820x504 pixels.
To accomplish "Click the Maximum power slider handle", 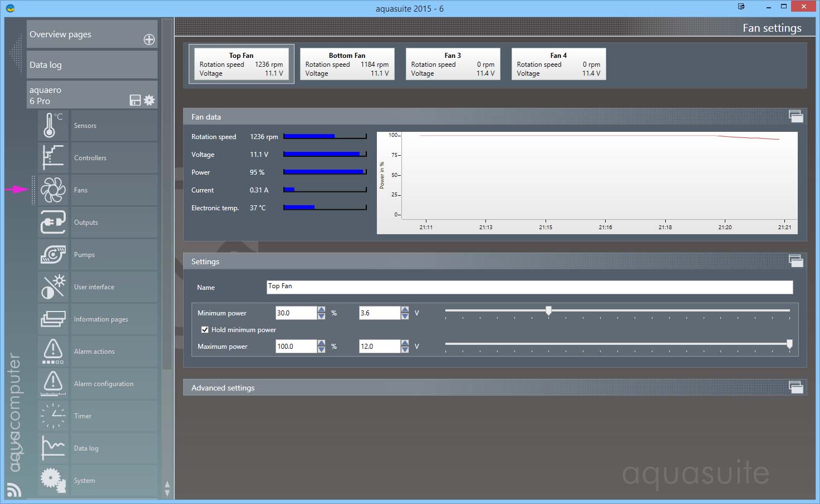I will (x=789, y=344).
